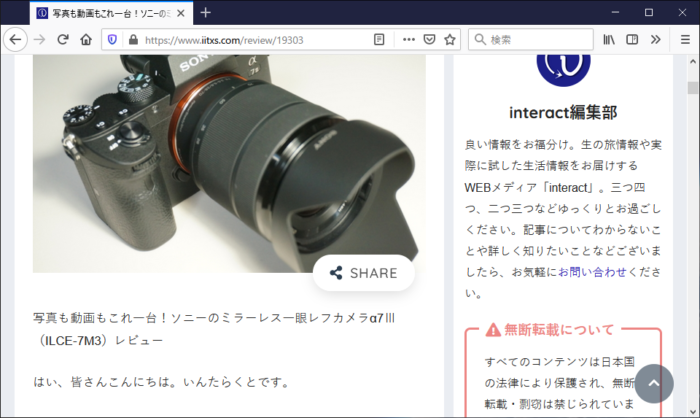Bookmark this page with the star
Screen dimensions: 700x418
(450, 40)
